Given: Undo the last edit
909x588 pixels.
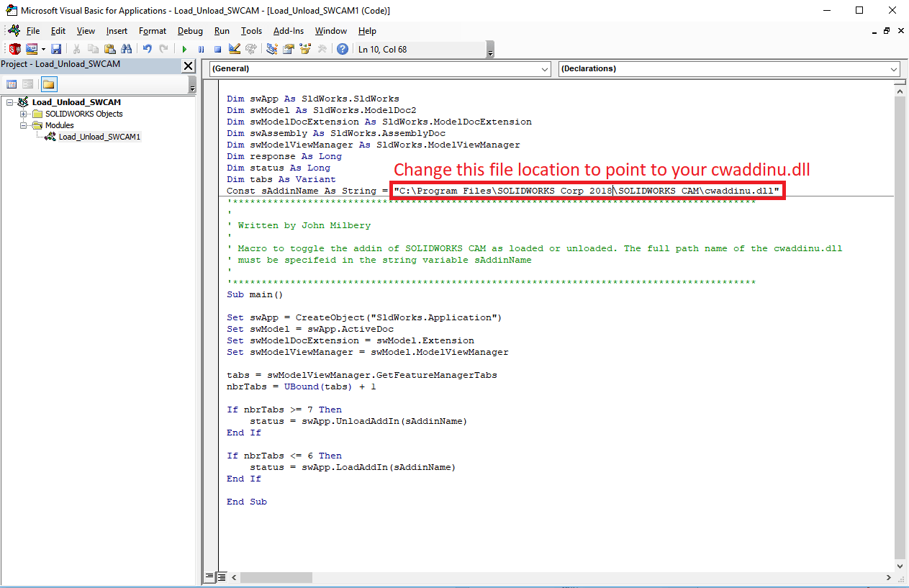Looking at the screenshot, I should pos(148,49).
